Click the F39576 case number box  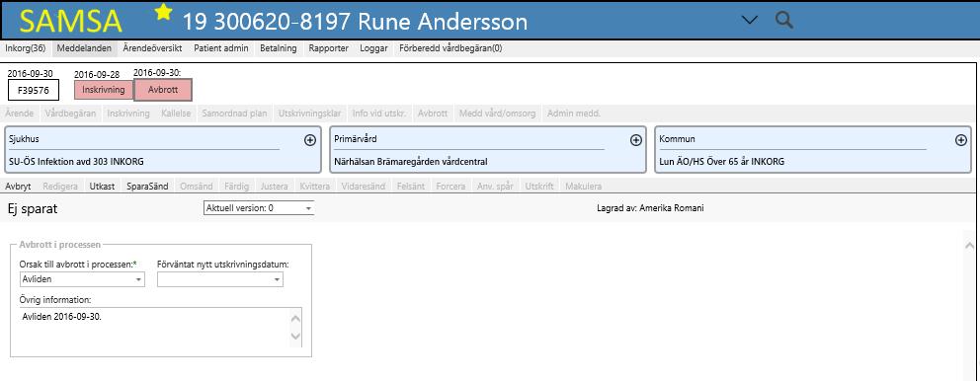click(34, 90)
